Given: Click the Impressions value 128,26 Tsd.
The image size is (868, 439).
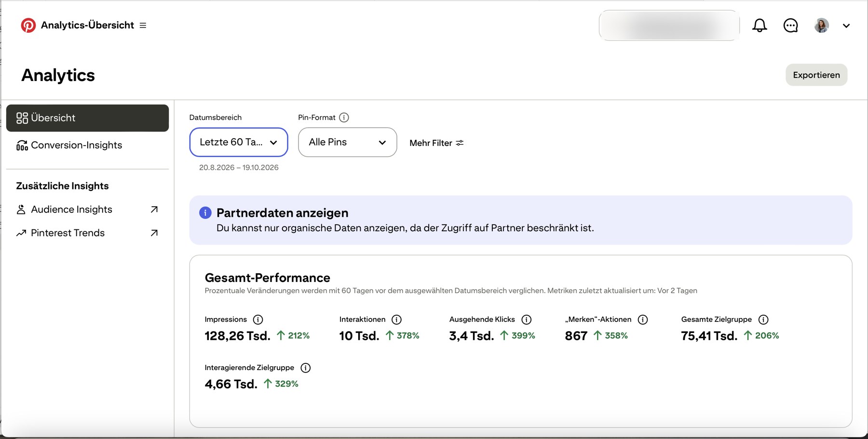Looking at the screenshot, I should [237, 336].
